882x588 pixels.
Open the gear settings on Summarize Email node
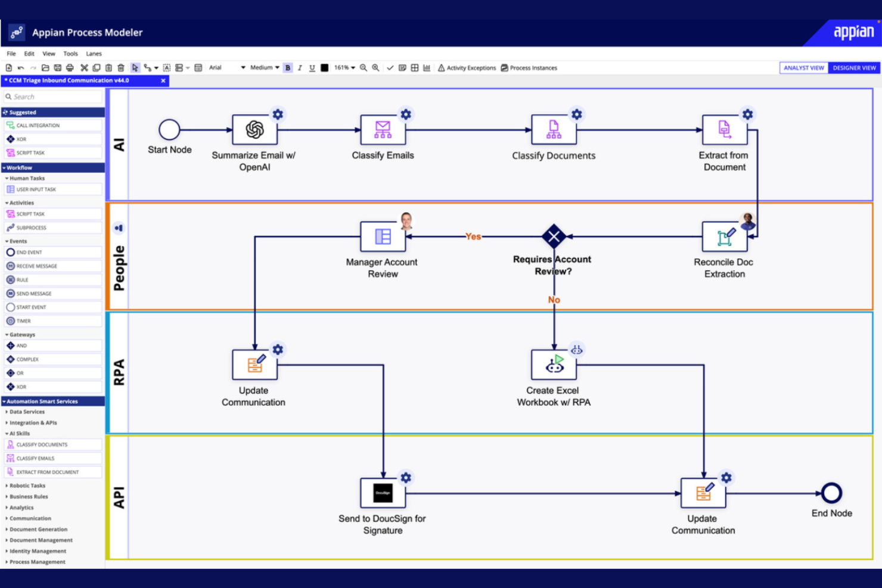[278, 114]
